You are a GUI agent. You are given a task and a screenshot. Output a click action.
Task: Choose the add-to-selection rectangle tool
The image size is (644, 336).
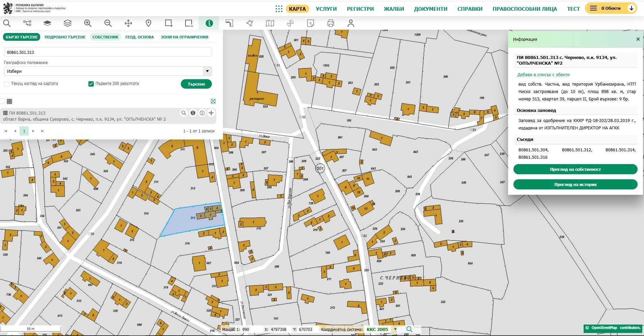click(169, 23)
